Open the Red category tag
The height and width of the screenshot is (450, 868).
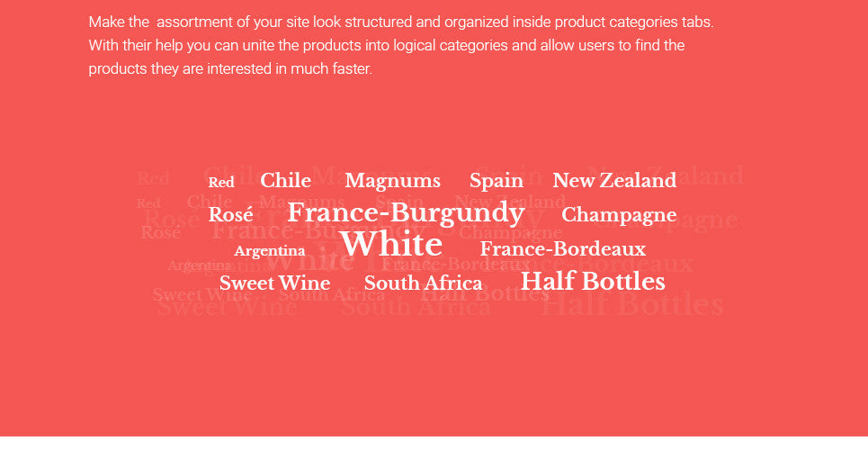pyautogui.click(x=221, y=183)
